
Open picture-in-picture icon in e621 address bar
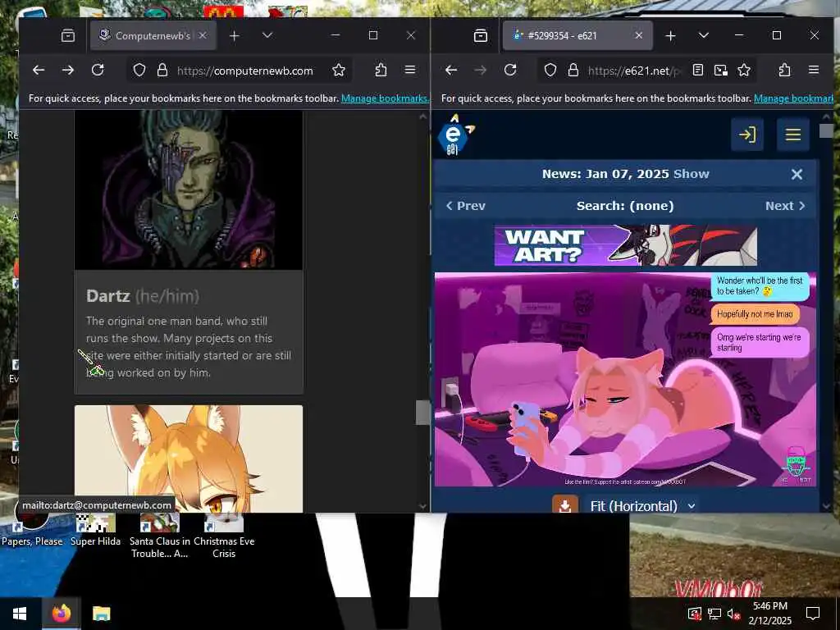coord(721,71)
